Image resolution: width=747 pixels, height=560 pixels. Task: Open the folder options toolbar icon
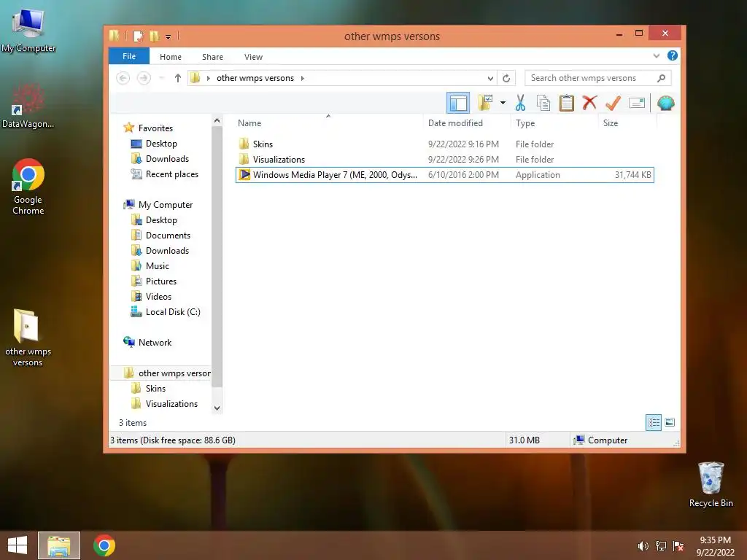coord(485,103)
